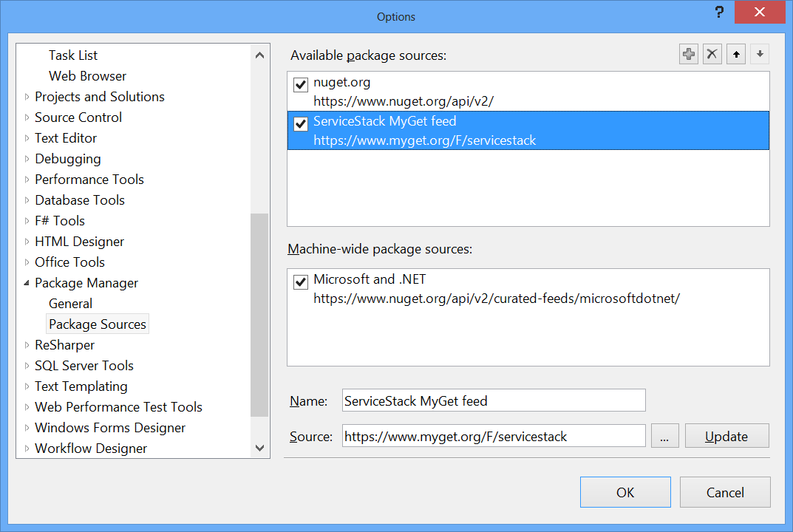Remove selected package source with X icon

point(712,54)
